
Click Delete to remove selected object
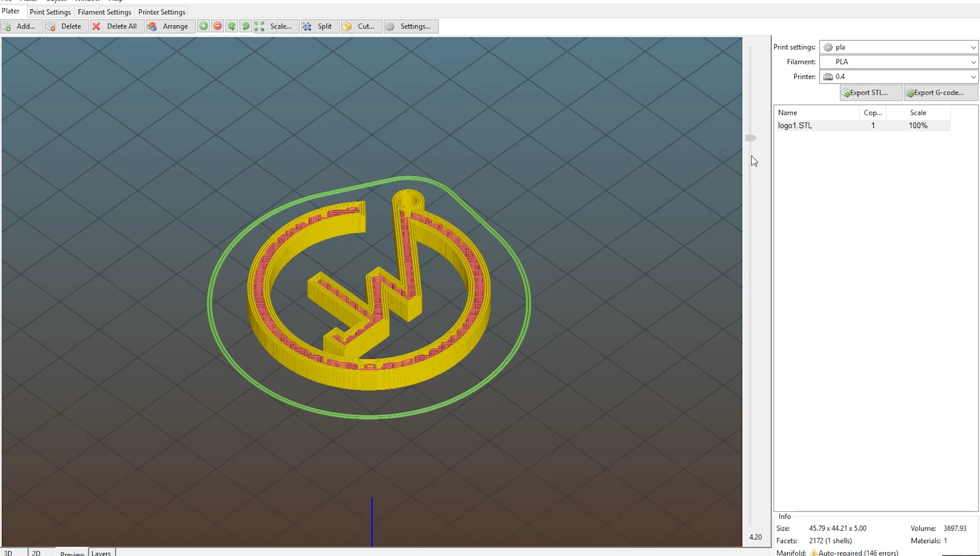pos(66,27)
